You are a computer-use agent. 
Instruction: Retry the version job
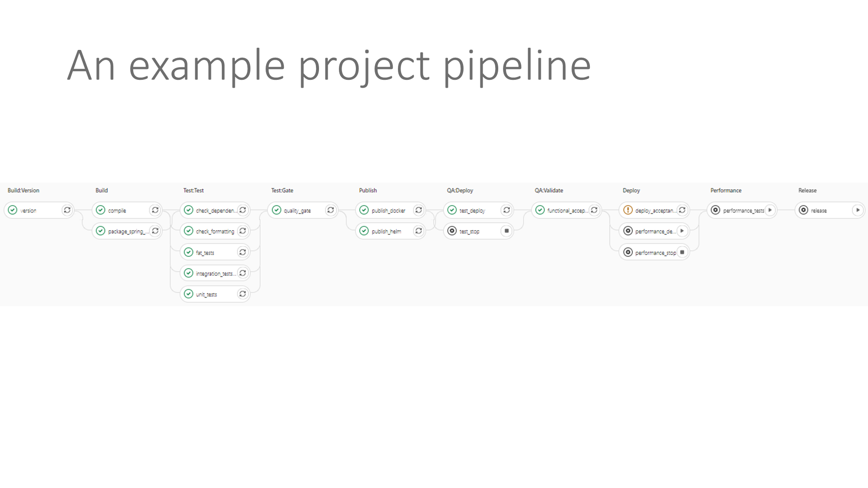67,210
